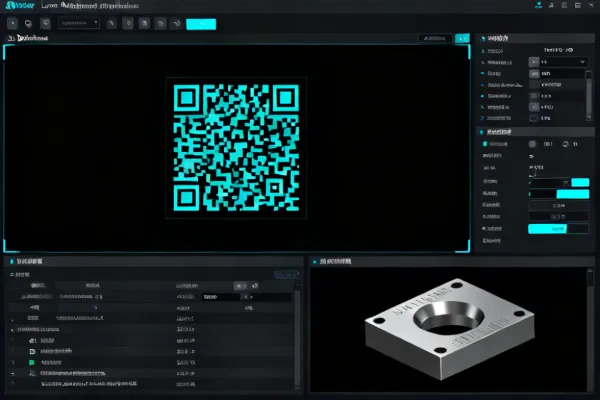Click the first dark value field below the sliders
600x400 pixels.
[x=558, y=206]
